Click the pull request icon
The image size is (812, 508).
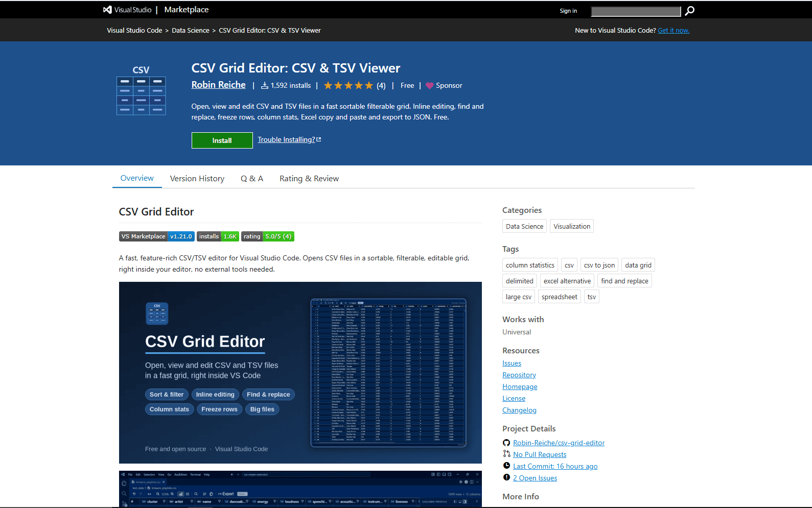[x=506, y=454]
